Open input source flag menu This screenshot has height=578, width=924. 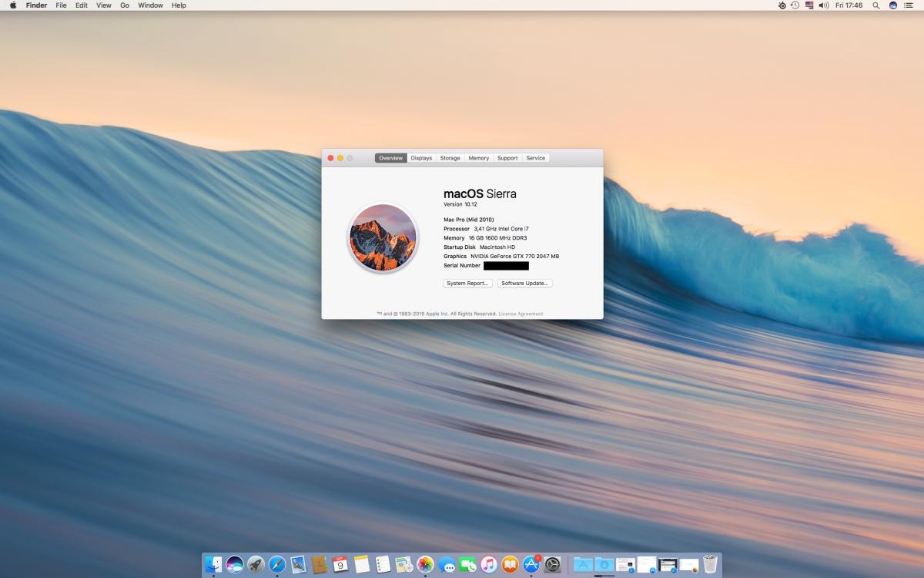pyautogui.click(x=809, y=5)
